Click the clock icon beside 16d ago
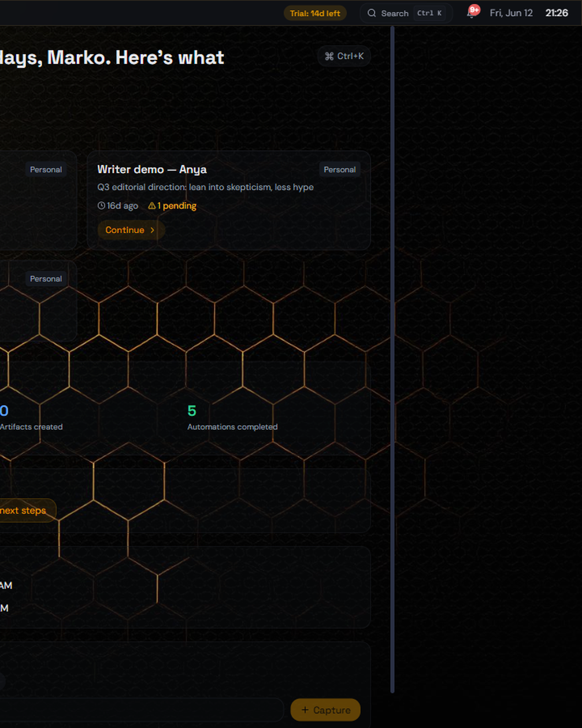 pyautogui.click(x=102, y=206)
